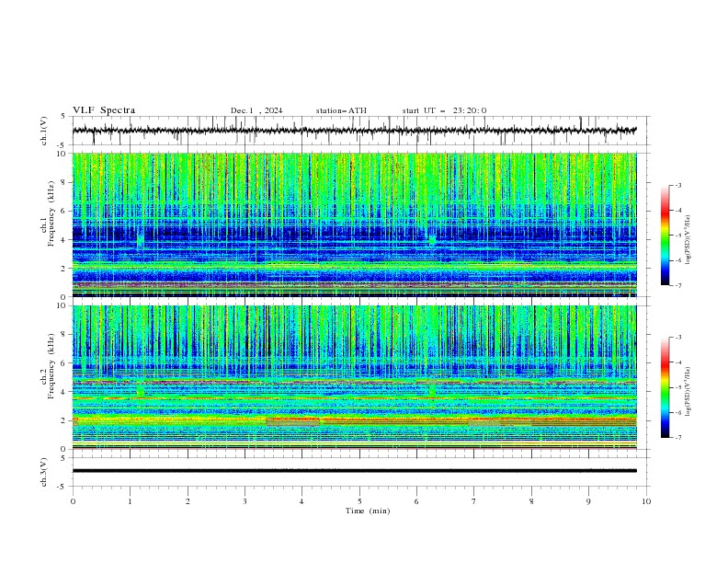This screenshot has width=728, height=563.
Task: Click the ch.1 PSD color scale bar
Action: (665, 236)
